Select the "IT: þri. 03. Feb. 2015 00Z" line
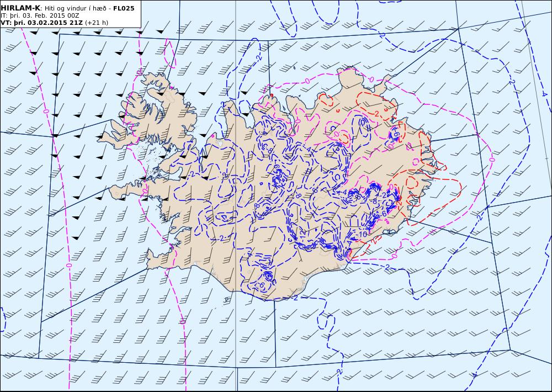 pos(40,15)
